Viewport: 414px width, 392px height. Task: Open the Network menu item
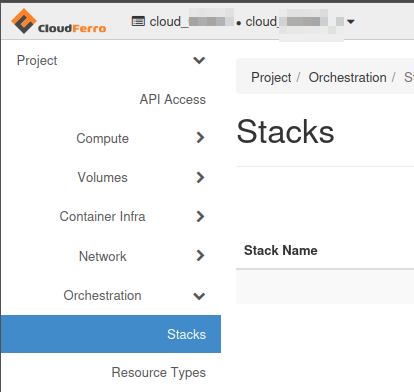(103, 256)
